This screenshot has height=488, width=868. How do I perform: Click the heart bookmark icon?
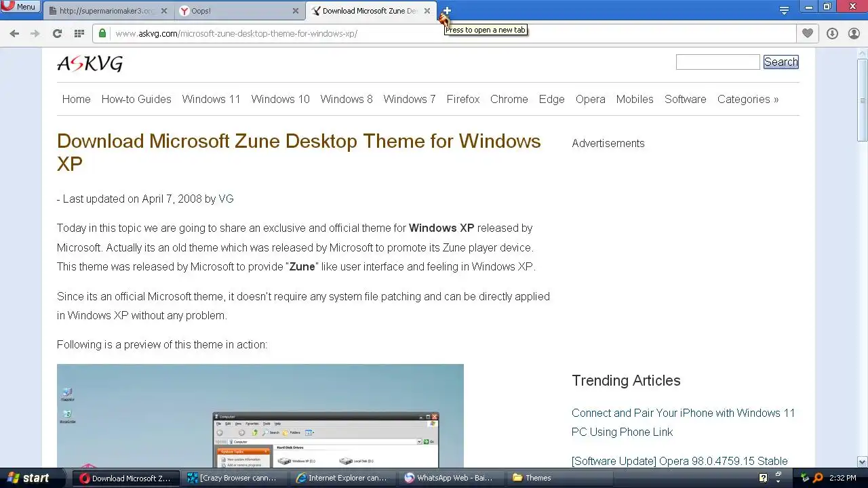pyautogui.click(x=807, y=33)
